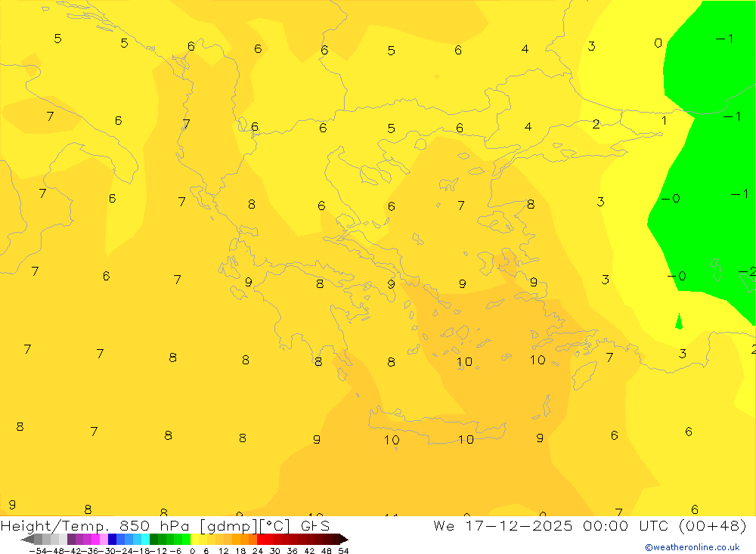Click the '30' label on the color scale

pyautogui.click(x=275, y=551)
